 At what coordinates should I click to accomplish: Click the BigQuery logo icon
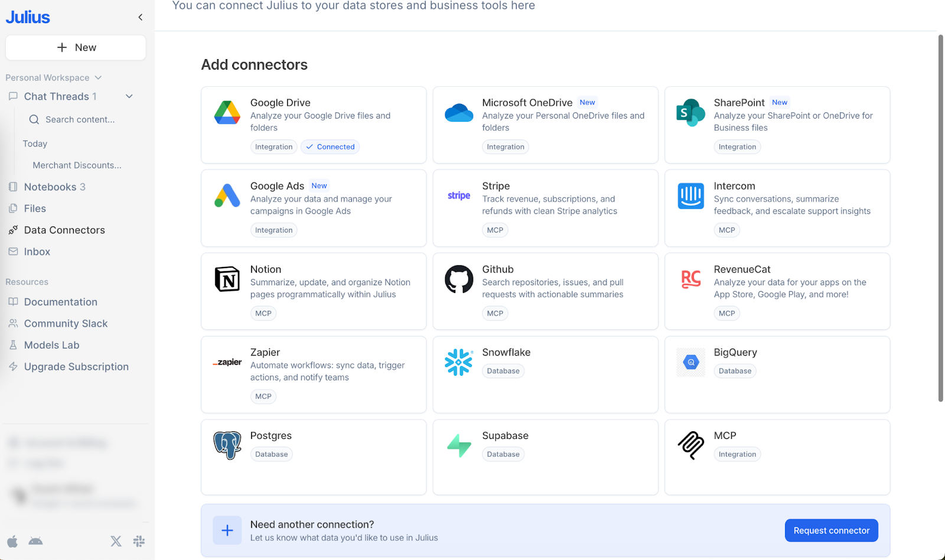[690, 362]
